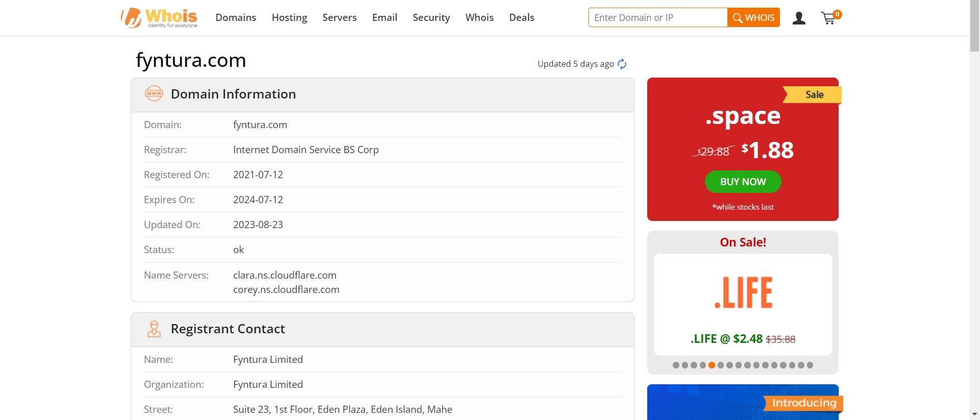Select the last carousel dot under On Sale
This screenshot has height=420, width=980.
point(810,365)
